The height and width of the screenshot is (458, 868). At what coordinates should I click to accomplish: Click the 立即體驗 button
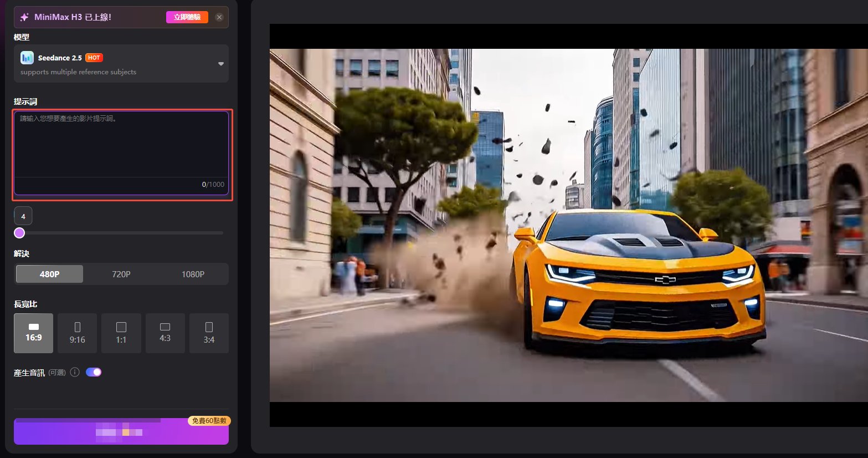[x=187, y=17]
